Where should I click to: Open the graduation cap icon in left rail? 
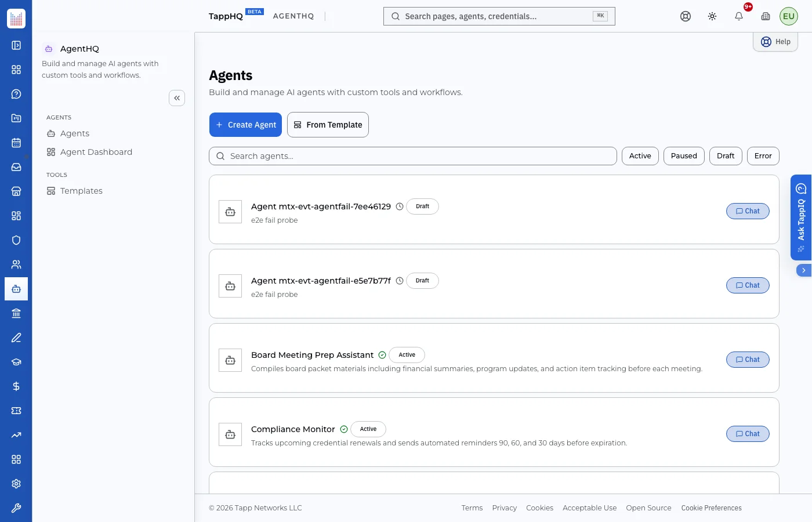pos(16,362)
